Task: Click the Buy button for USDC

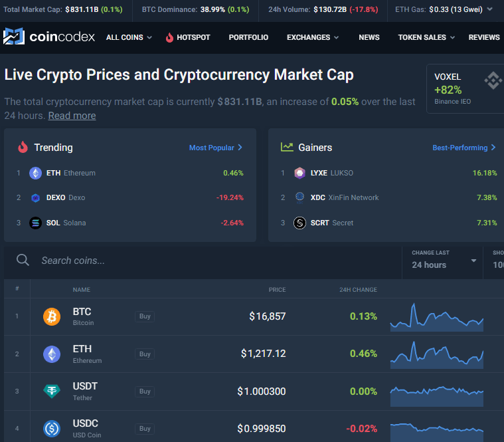Action: click(x=145, y=429)
